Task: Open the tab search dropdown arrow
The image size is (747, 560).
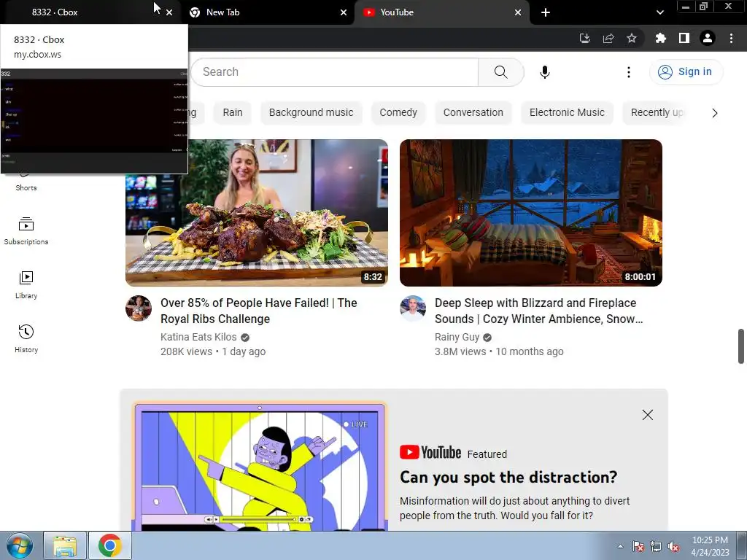Action: [659, 12]
